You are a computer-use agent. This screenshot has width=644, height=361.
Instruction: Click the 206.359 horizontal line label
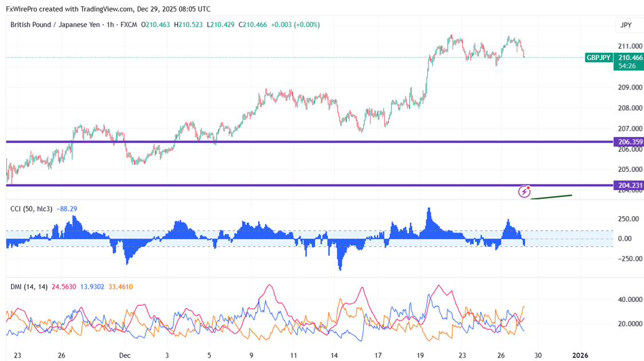[x=629, y=142]
